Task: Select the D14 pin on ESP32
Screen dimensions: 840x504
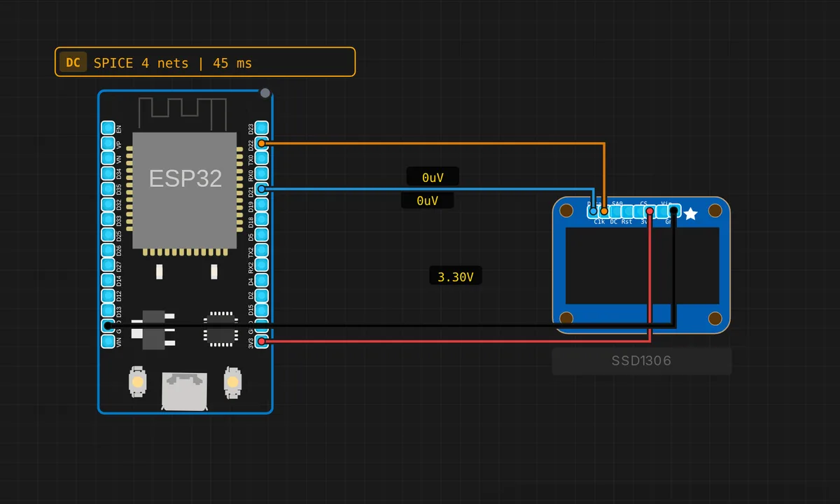Action: [108, 280]
